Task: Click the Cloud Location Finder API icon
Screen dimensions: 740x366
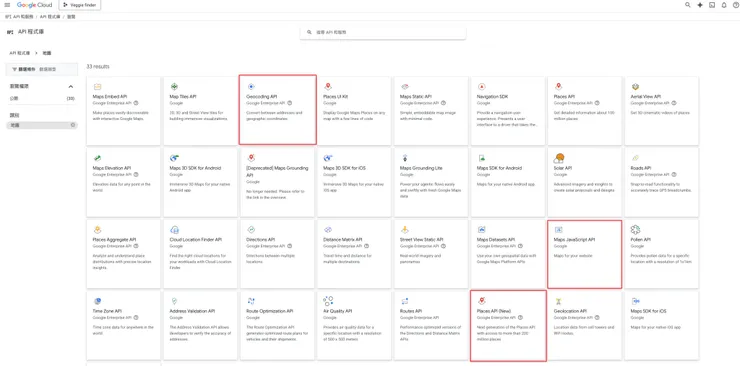Action: point(174,230)
